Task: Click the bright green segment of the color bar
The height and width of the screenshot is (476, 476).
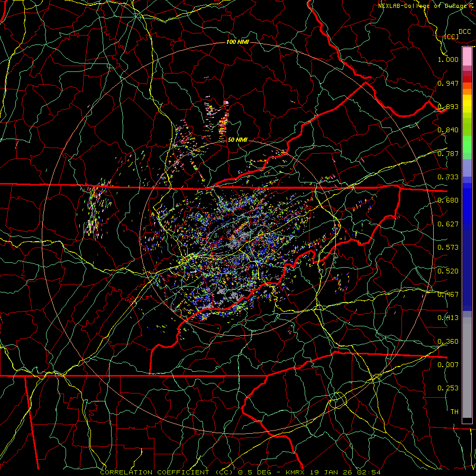Action: coord(467,144)
